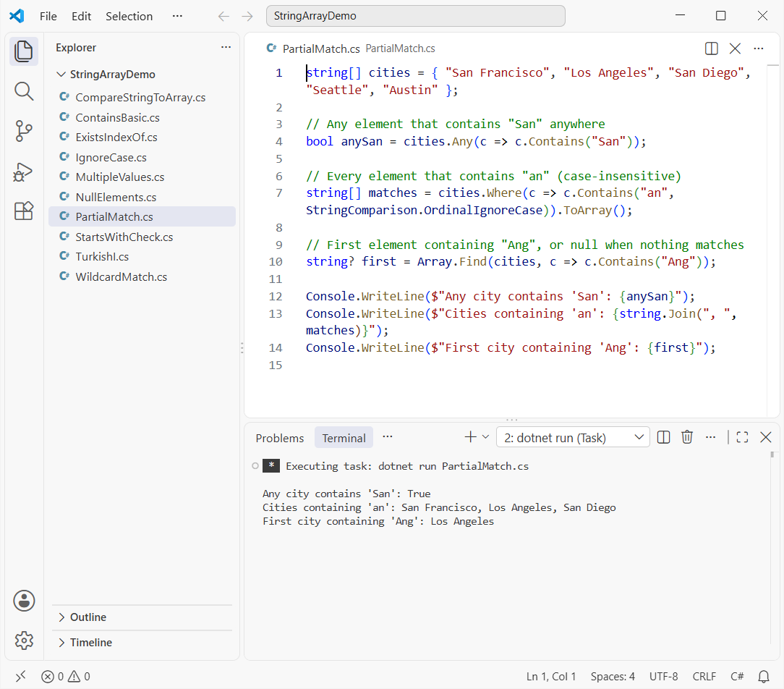This screenshot has height=689, width=784.
Task: Switch to the Problems tab
Action: point(279,438)
